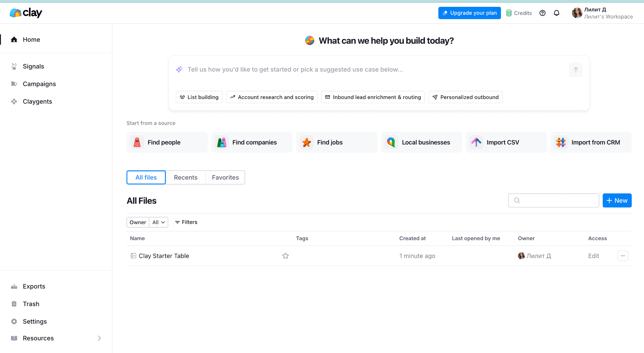Image resolution: width=644 pixels, height=353 pixels.
Task: Switch to the Recents tab
Action: point(186,178)
